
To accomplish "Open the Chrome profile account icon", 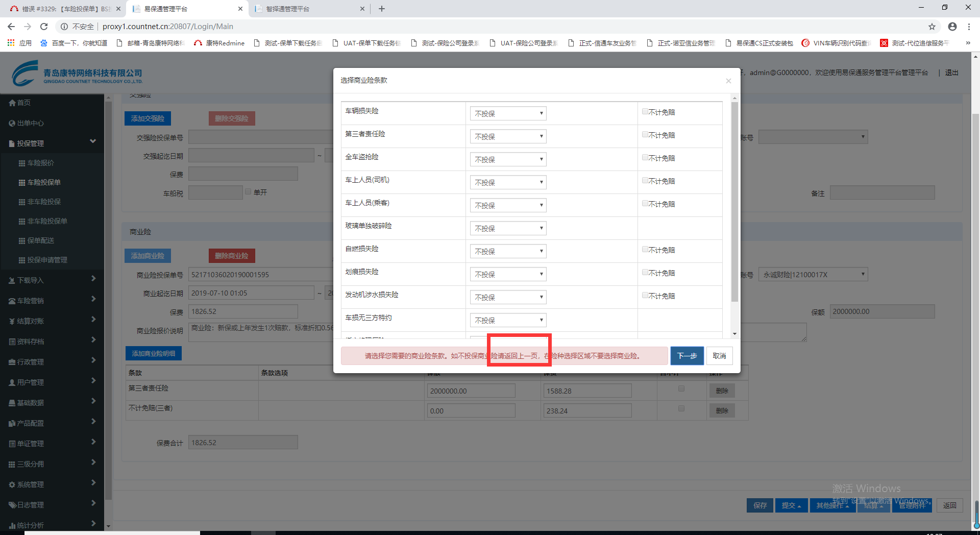I will point(952,27).
